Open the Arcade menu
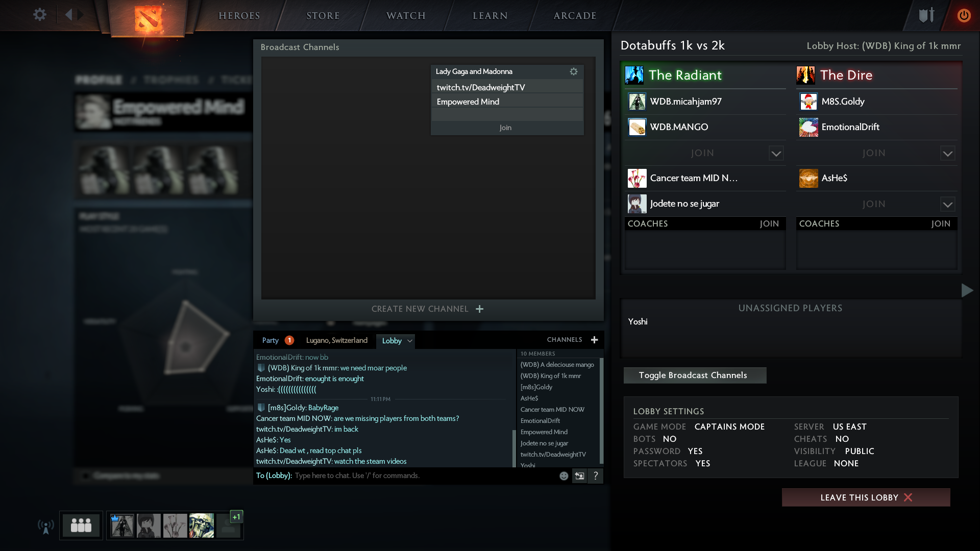The width and height of the screenshot is (980, 551). 575,16
